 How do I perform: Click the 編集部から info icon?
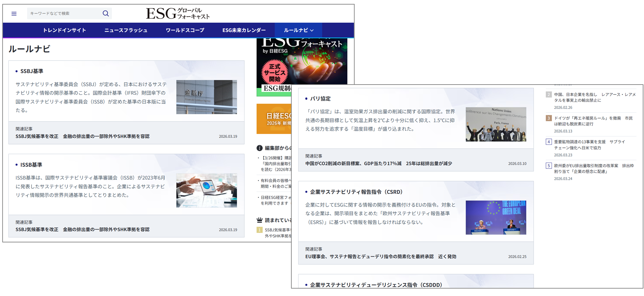click(259, 148)
